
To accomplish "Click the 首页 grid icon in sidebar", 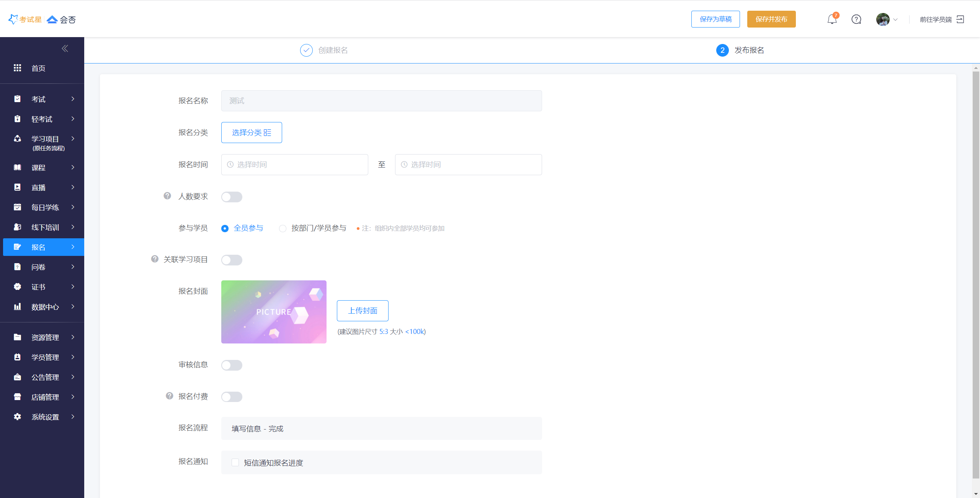I will (x=17, y=68).
